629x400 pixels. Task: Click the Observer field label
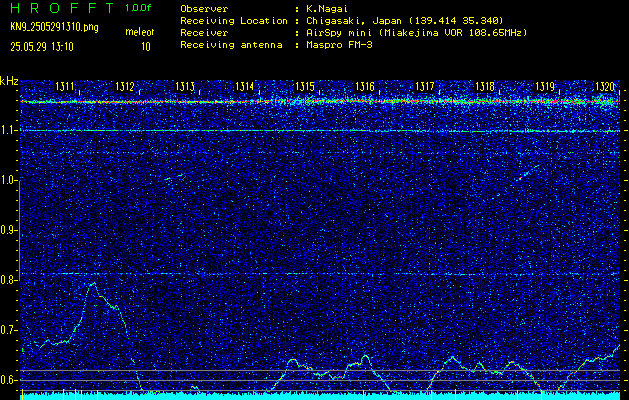(204, 8)
